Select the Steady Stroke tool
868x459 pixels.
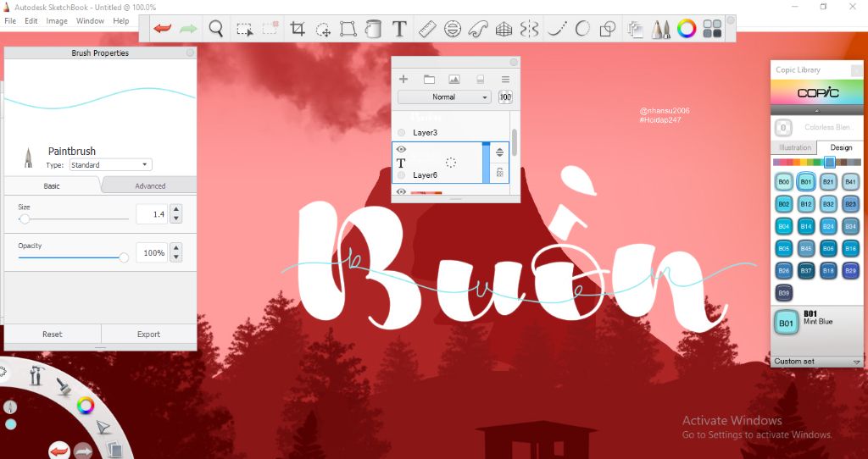556,29
